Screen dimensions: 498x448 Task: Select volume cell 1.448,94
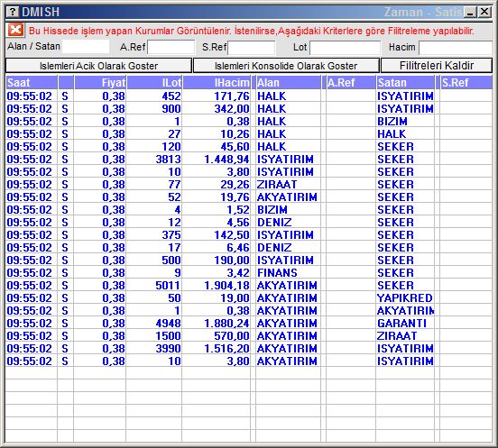coord(226,160)
